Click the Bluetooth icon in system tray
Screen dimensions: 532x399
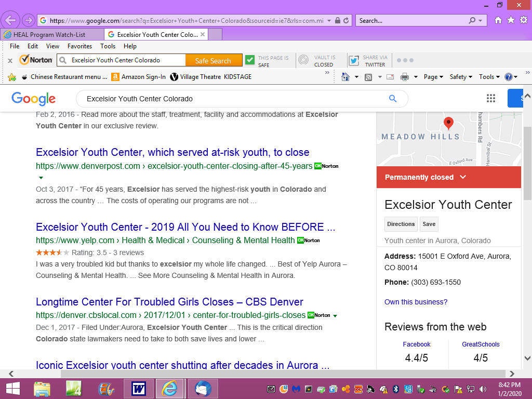(395, 389)
